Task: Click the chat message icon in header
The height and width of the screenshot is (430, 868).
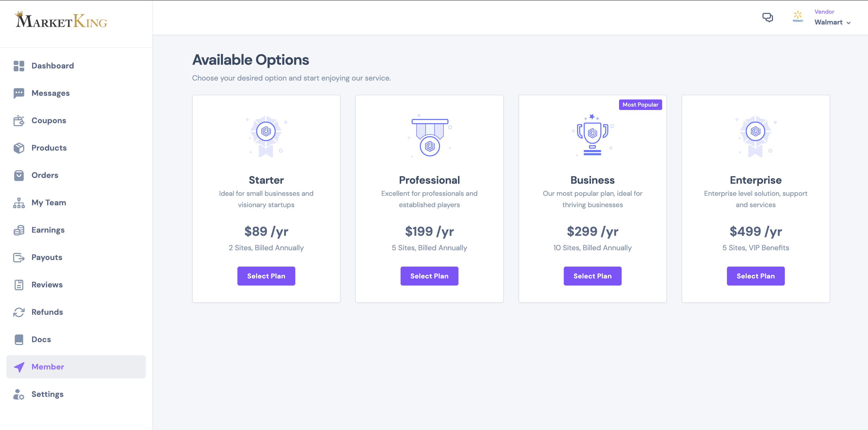Action: 768,17
